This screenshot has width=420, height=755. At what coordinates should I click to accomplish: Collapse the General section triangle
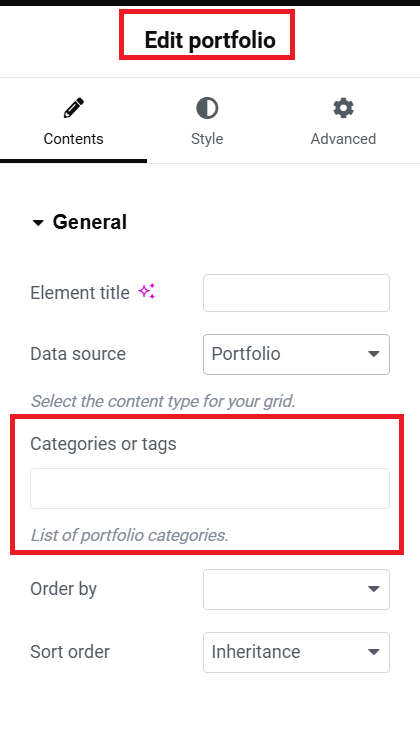pyautogui.click(x=38, y=222)
